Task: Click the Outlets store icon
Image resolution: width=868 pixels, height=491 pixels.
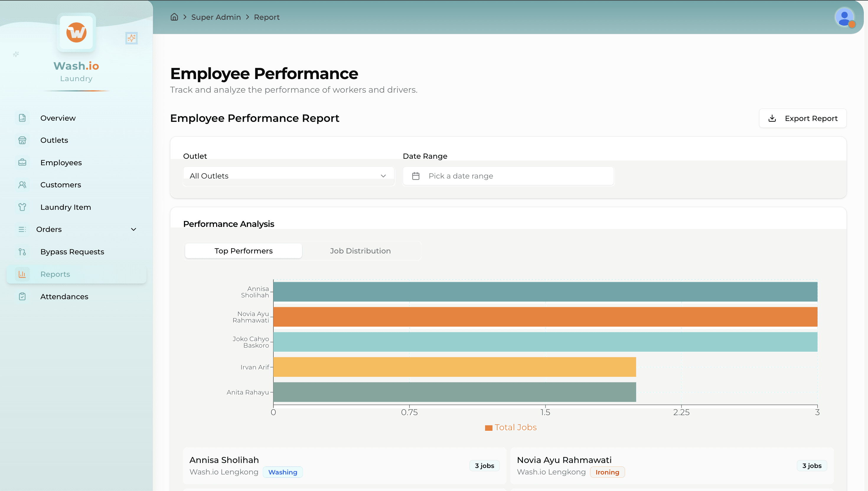Action: [22, 140]
